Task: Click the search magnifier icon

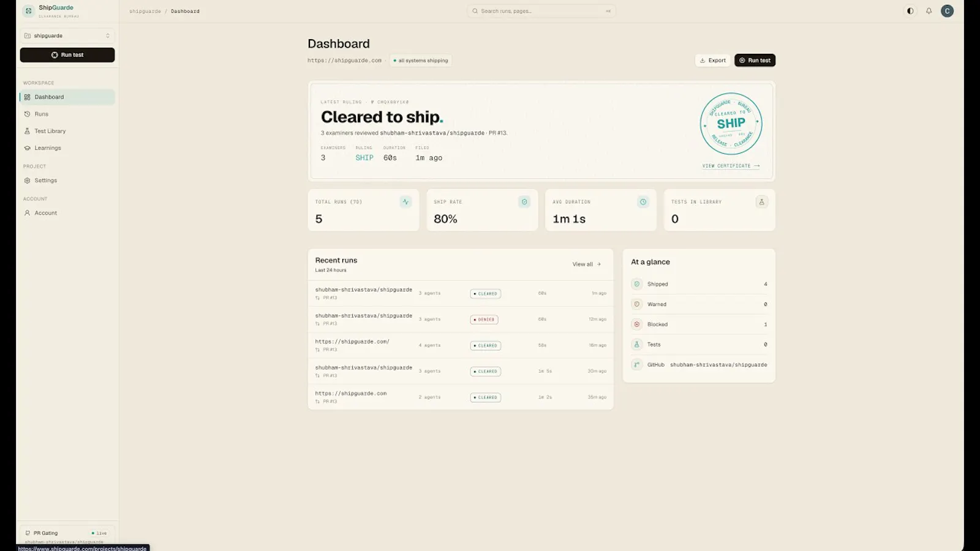Action: 475,11
